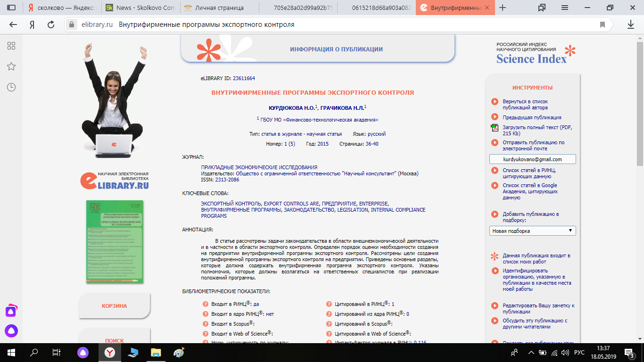Switch to the 705e28a02d99a92b75 tab
The width and height of the screenshot is (644, 362).
coord(297,8)
